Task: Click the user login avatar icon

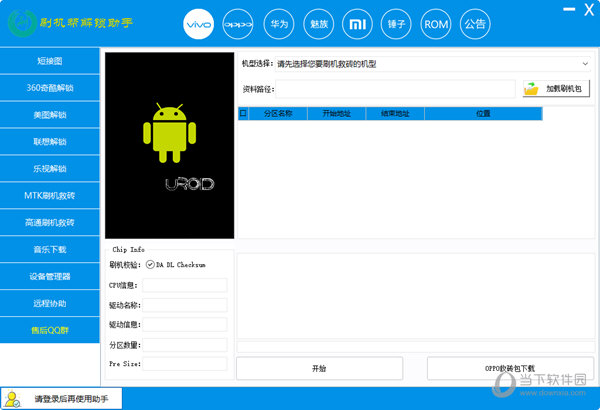Action: point(12,399)
